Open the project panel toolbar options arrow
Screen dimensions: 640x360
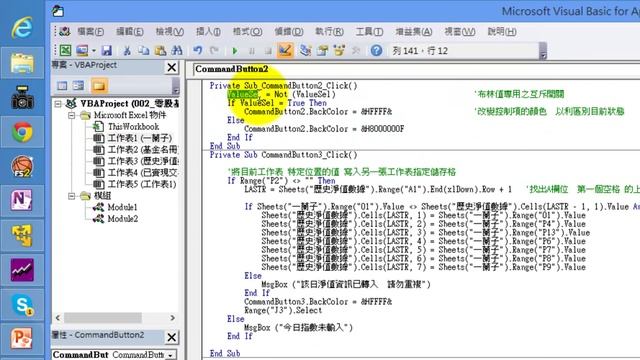176,86
